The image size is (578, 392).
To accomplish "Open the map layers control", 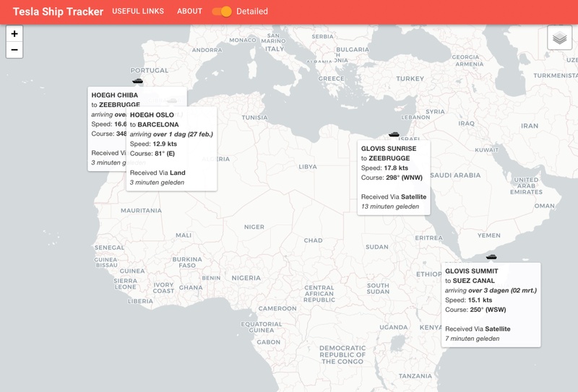I will [559, 38].
